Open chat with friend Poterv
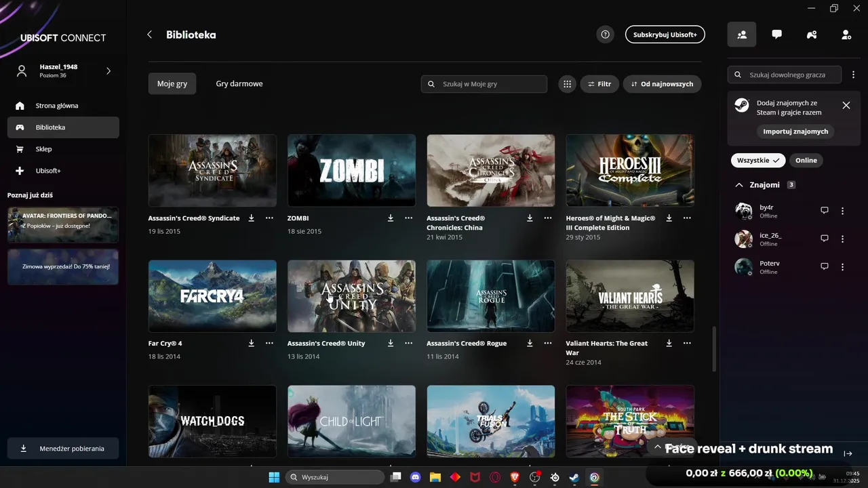The image size is (868, 488). tap(825, 266)
